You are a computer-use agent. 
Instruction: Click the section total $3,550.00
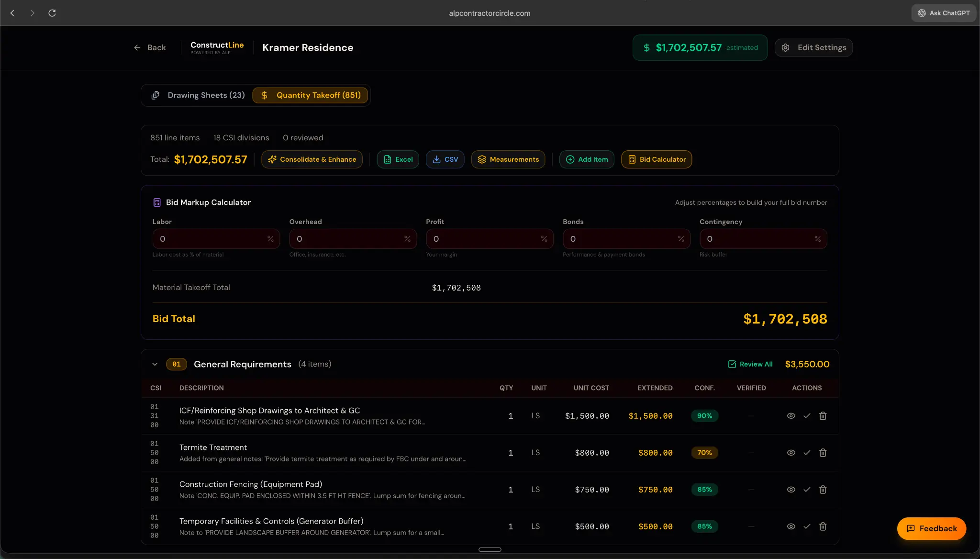(807, 364)
